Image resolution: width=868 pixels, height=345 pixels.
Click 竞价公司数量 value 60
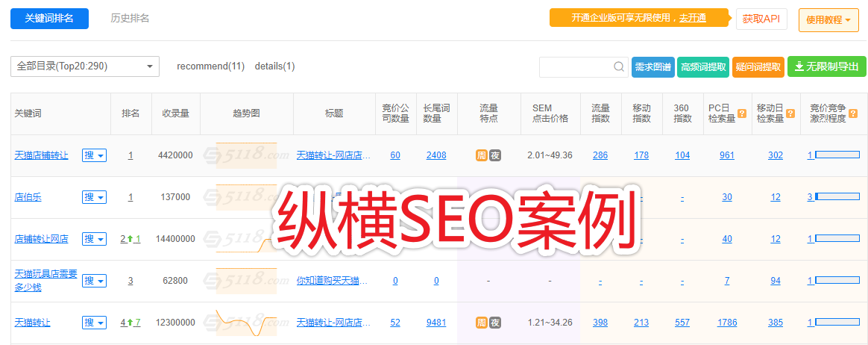395,155
